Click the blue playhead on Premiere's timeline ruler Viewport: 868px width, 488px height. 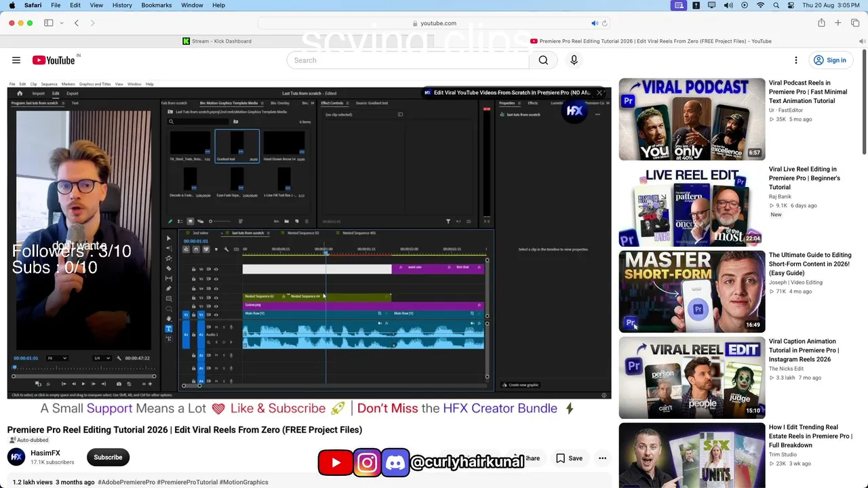pyautogui.click(x=325, y=253)
